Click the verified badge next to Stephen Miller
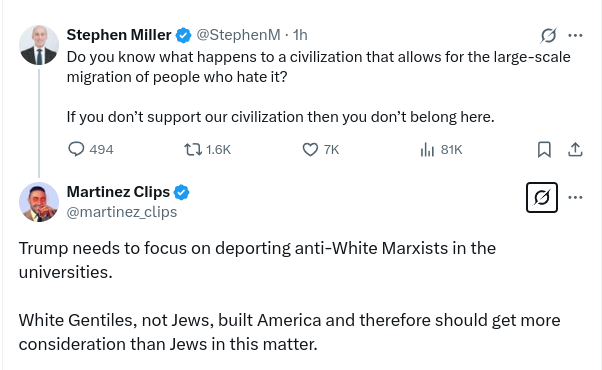 click(184, 35)
